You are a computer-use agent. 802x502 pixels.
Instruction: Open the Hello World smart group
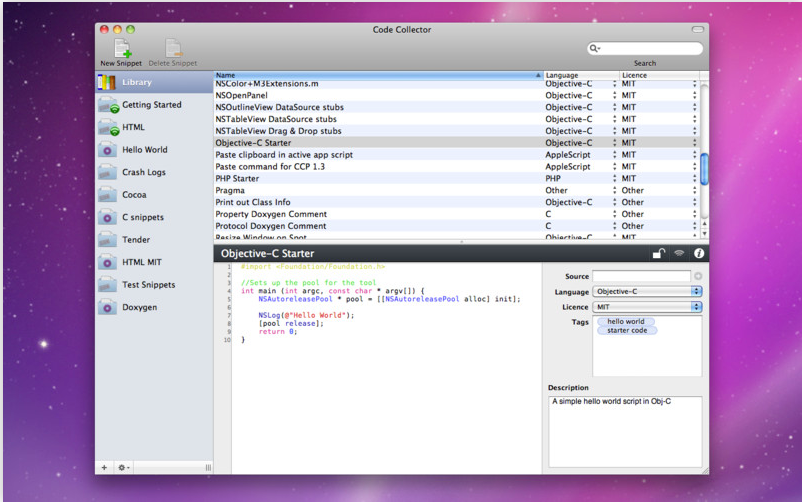[x=154, y=149]
